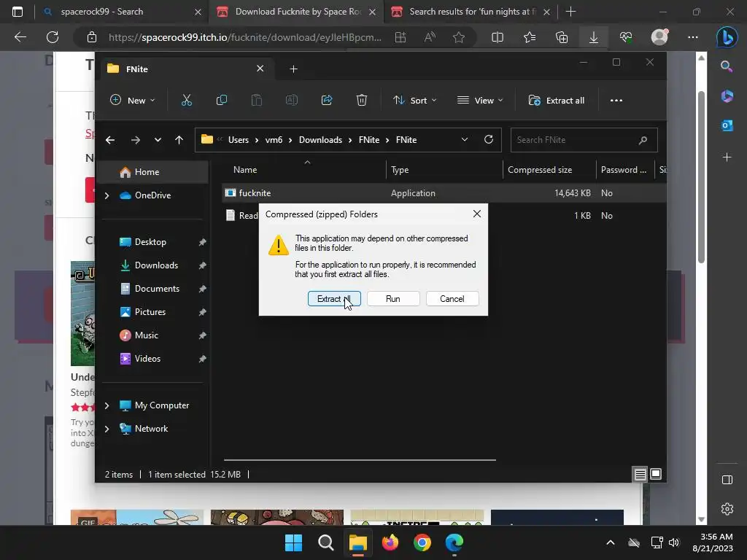Toggle Edge split screen icon
This screenshot has height=560, width=747.
coord(498,37)
